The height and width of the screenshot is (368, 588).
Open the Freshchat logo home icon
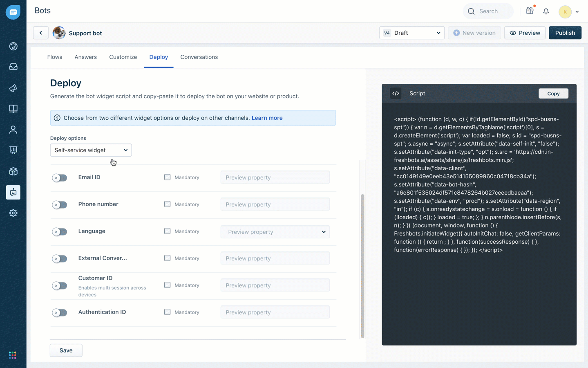(13, 12)
